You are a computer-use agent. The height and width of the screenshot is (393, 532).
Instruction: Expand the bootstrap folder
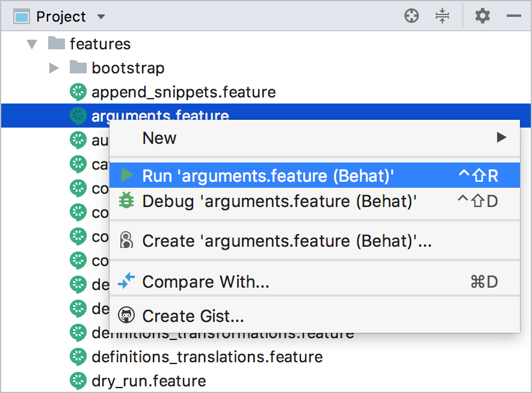(54, 67)
